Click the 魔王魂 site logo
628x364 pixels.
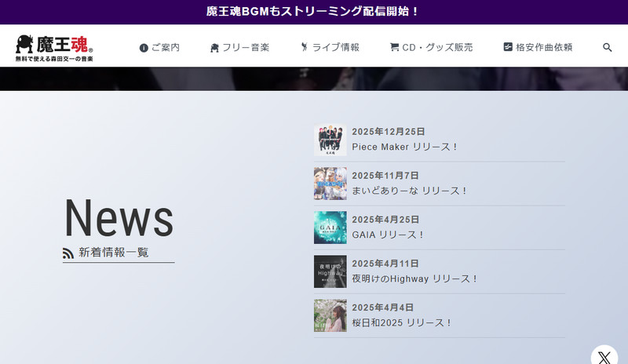point(54,48)
